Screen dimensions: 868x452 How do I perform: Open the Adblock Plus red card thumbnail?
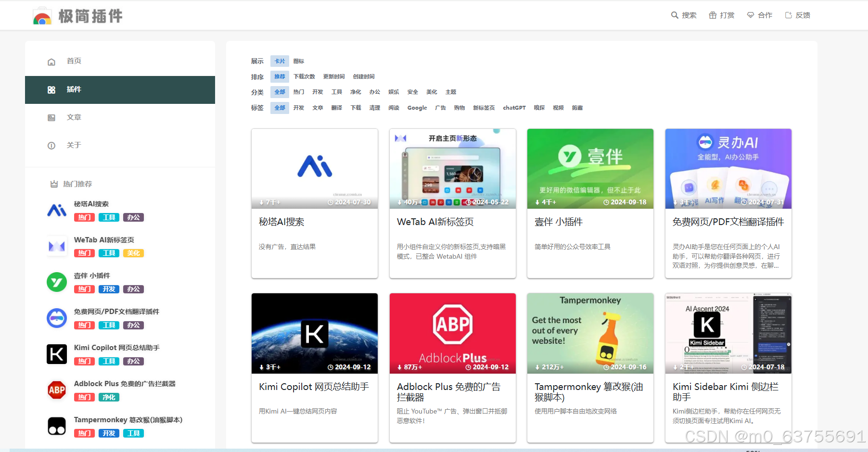[453, 334]
